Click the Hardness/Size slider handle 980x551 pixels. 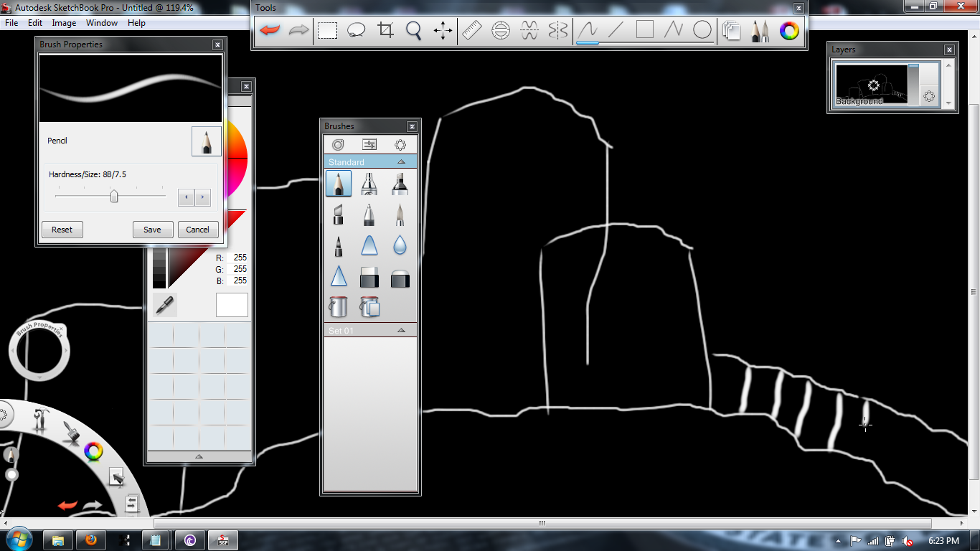[x=113, y=197]
